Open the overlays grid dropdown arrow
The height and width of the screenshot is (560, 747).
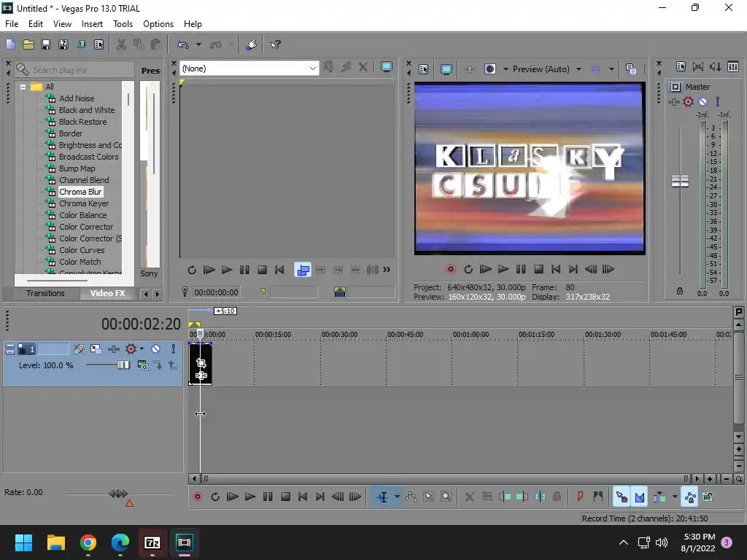point(611,69)
